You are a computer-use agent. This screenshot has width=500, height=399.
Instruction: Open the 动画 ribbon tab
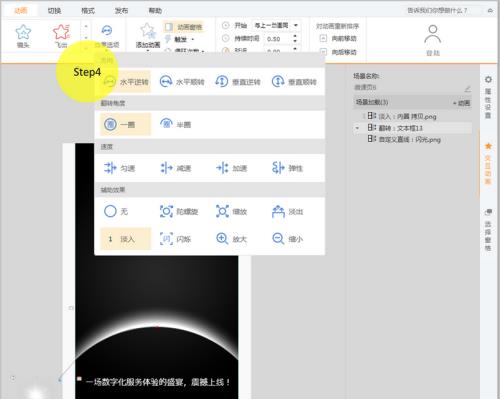pos(21,11)
